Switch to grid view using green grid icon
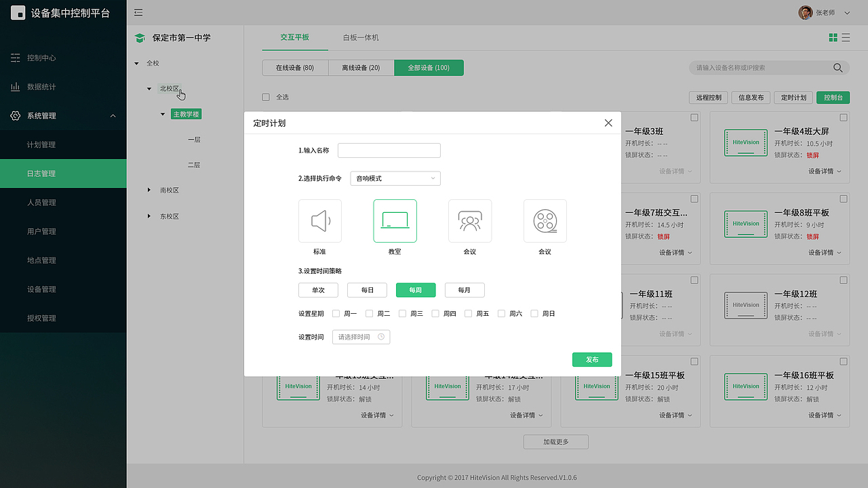The height and width of the screenshot is (488, 868). point(833,37)
